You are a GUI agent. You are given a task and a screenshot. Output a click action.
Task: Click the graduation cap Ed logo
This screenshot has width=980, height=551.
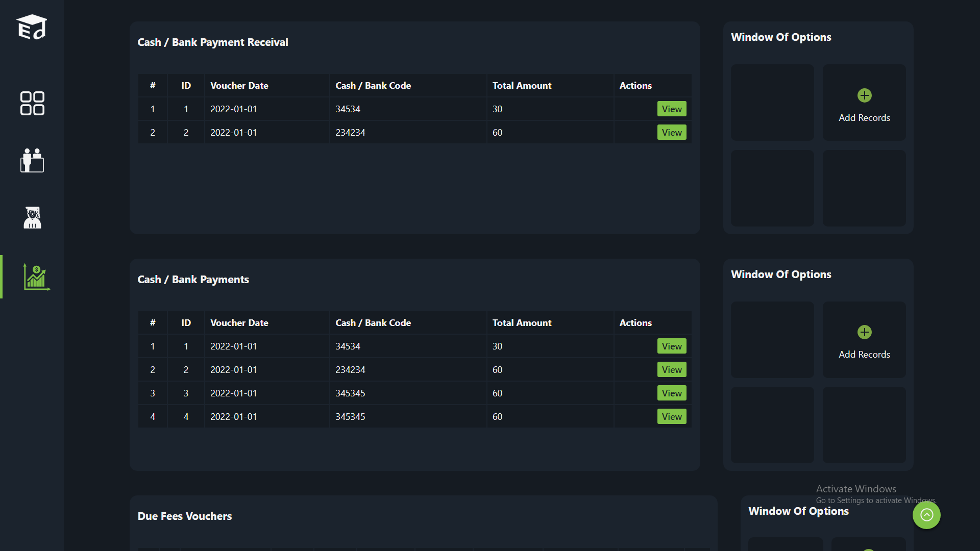point(32,27)
